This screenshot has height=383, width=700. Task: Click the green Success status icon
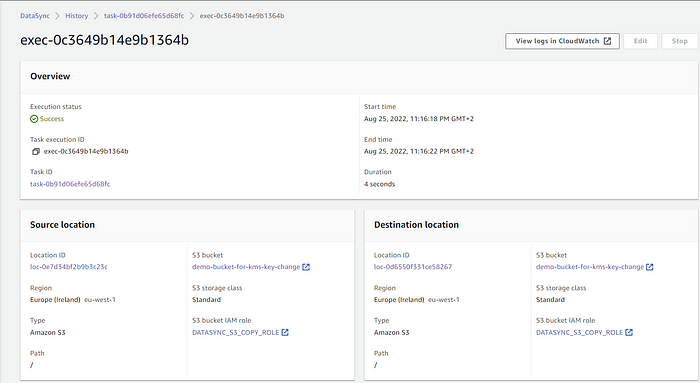click(x=34, y=119)
